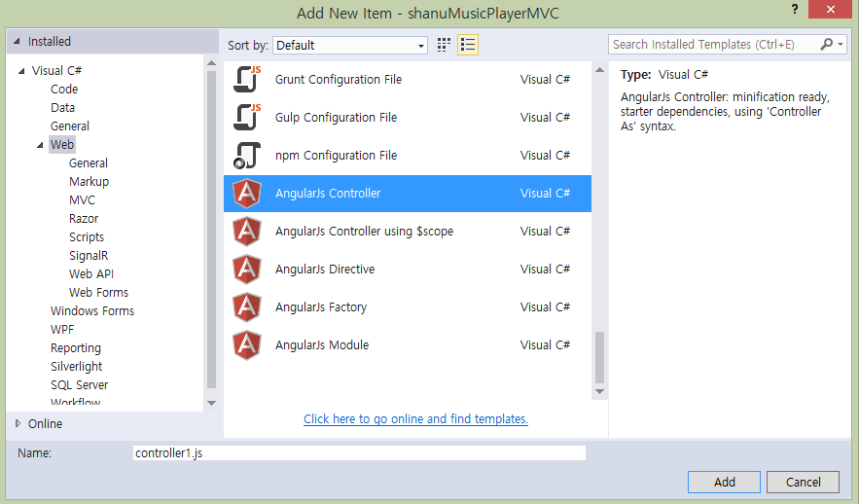Viewport: 859px width, 504px height.
Task: Click the AngularJs Directive shield icon
Action: (247, 269)
